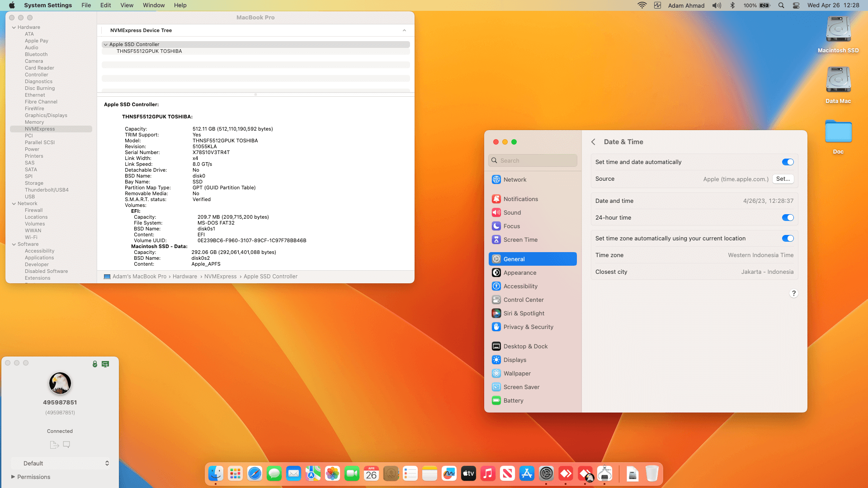The height and width of the screenshot is (488, 868).
Task: Click the Bluetooth icon in the menu bar
Action: (x=732, y=5)
